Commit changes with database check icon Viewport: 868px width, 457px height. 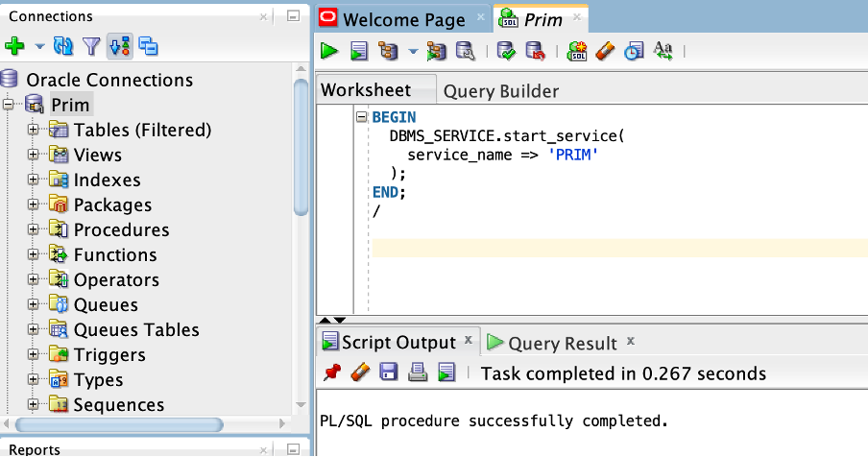(506, 52)
